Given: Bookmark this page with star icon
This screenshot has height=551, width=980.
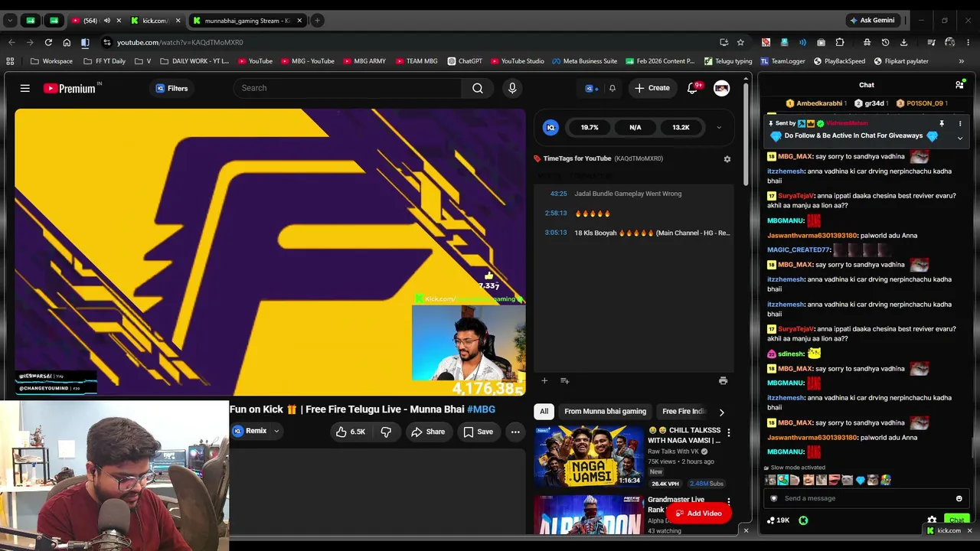Looking at the screenshot, I should pyautogui.click(x=740, y=42).
